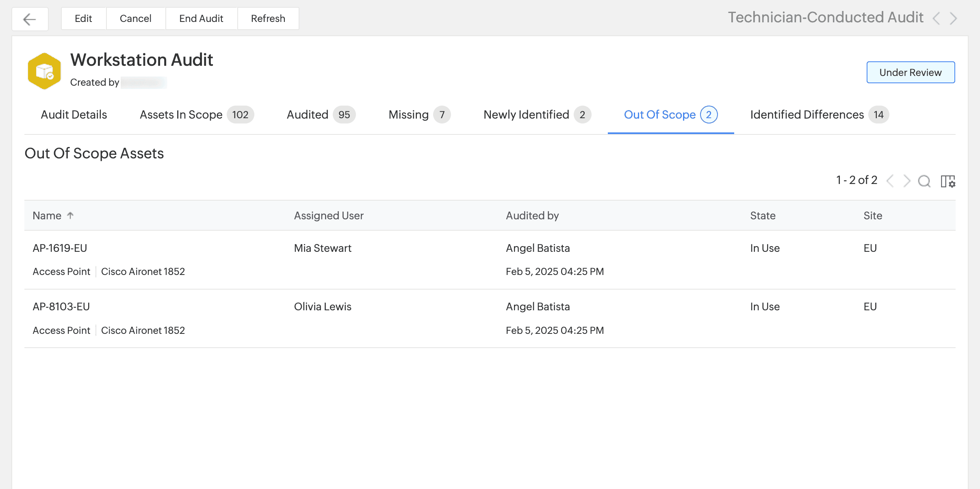
Task: Go to the previous table page arrow
Action: point(890,181)
